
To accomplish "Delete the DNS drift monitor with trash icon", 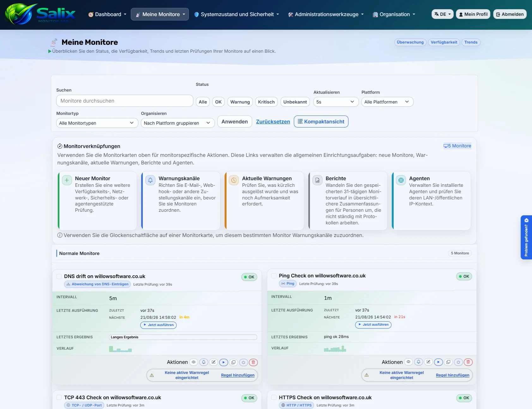I will point(253,362).
